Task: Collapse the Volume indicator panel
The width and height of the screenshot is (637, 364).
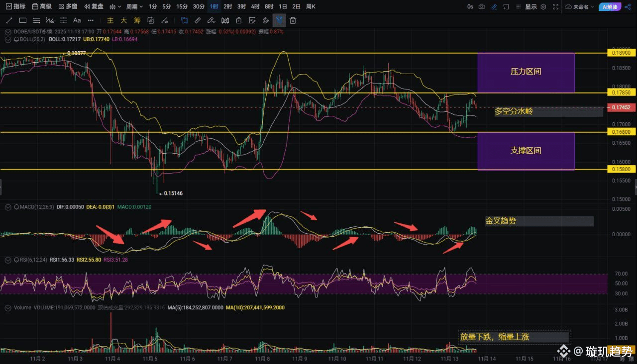Action: pos(7,308)
